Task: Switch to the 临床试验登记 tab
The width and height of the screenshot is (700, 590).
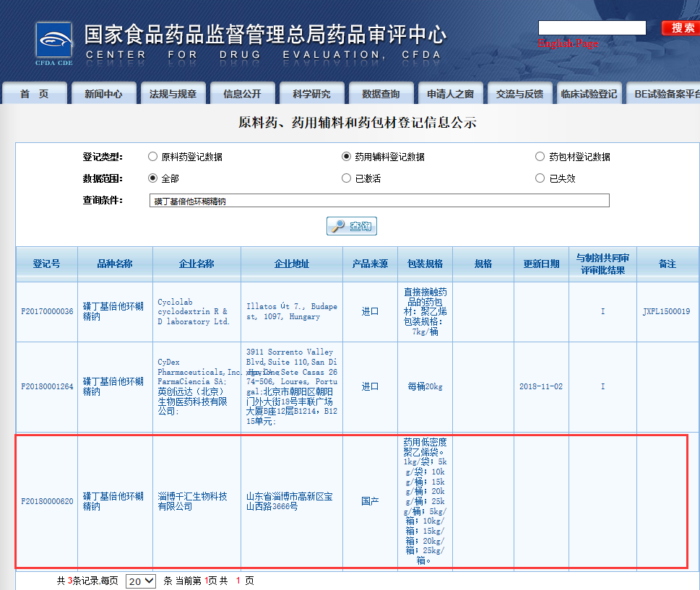Action: [589, 92]
